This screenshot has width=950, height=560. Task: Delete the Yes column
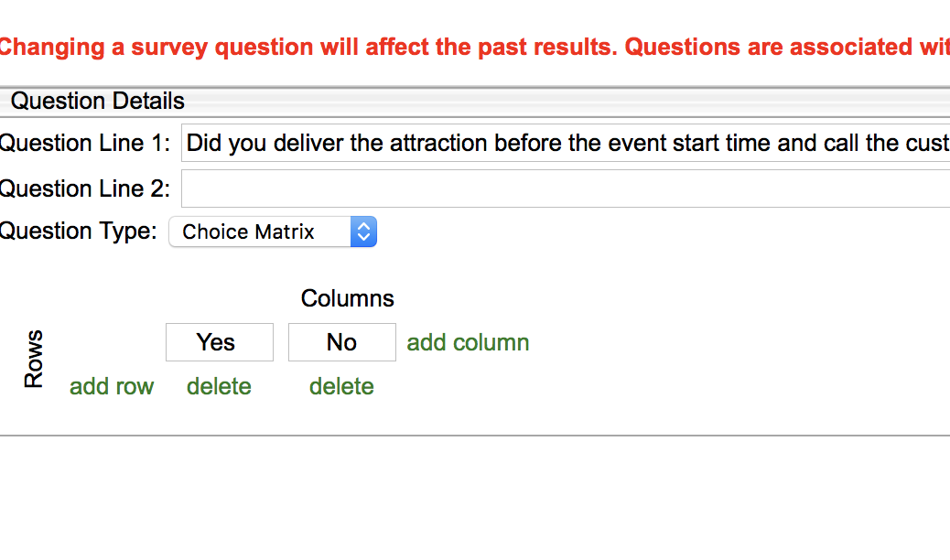pos(219,386)
